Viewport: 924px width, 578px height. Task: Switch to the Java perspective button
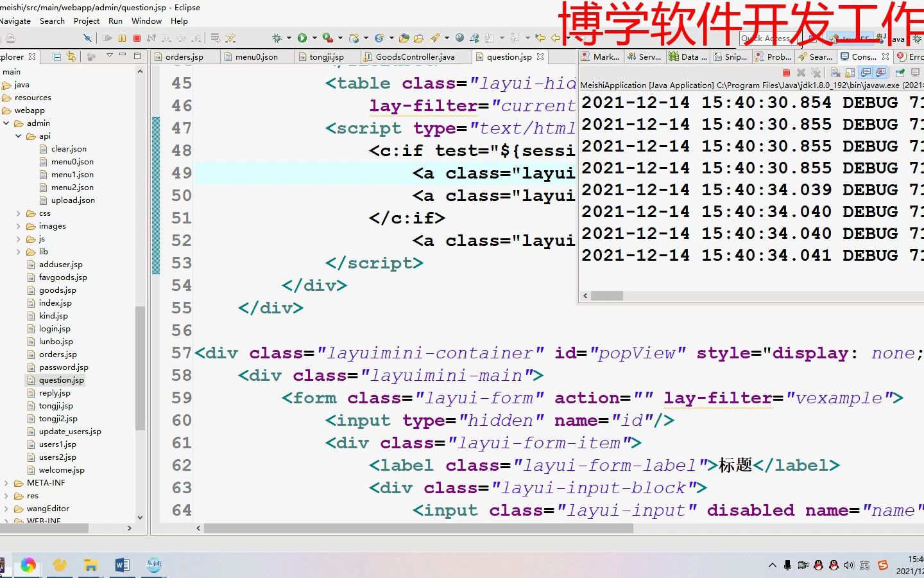(892, 39)
